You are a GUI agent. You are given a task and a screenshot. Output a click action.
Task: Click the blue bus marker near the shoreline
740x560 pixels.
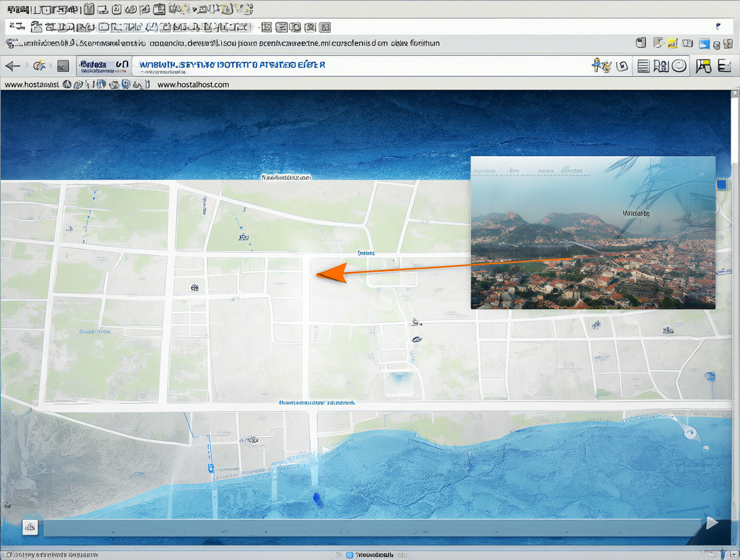pyautogui.click(x=211, y=468)
